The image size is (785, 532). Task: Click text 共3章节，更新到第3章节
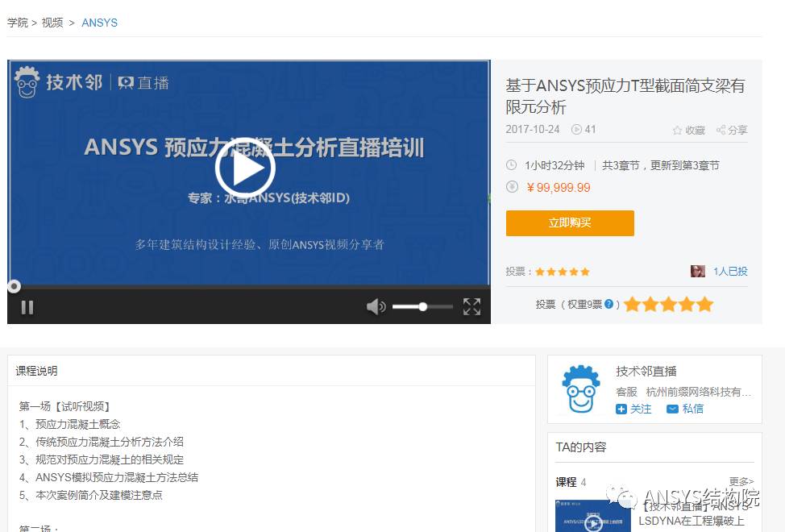click(660, 166)
